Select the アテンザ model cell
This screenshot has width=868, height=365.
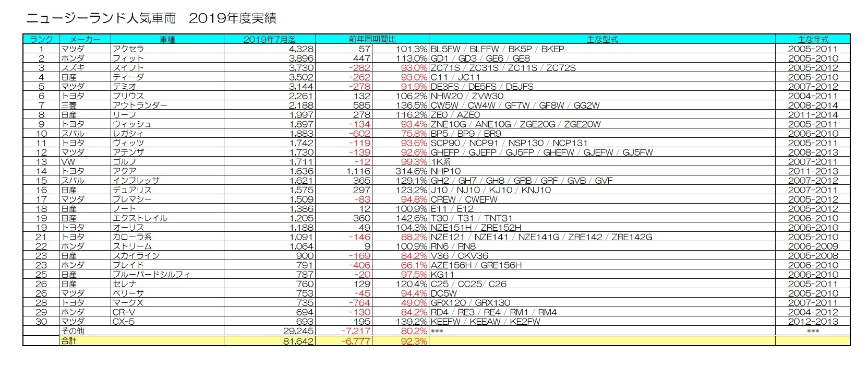(167, 152)
